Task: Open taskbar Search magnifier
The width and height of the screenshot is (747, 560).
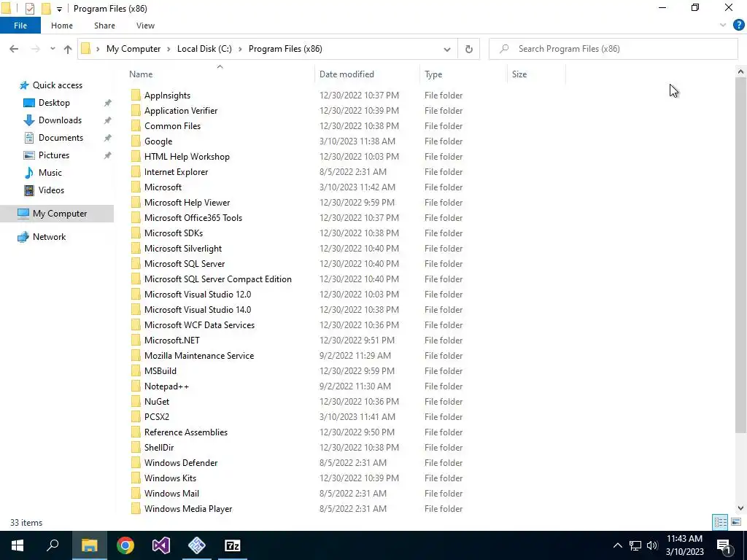Action: [53, 545]
